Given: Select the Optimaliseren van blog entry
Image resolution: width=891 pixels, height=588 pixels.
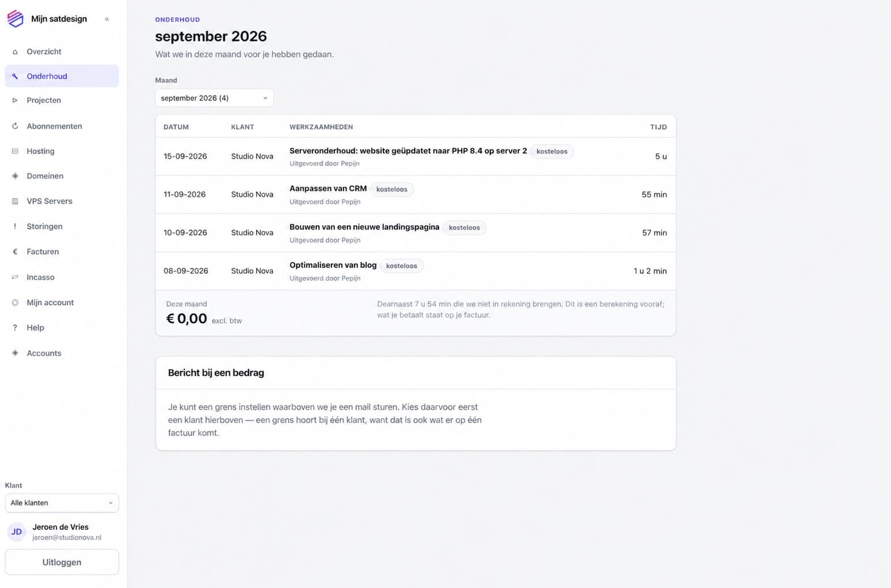Looking at the screenshot, I should click(416, 271).
